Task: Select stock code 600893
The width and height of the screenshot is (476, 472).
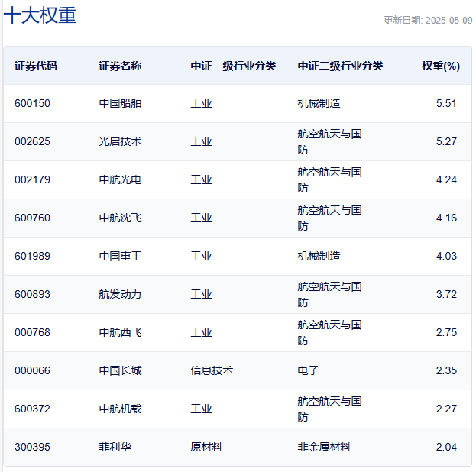Action: [33, 294]
